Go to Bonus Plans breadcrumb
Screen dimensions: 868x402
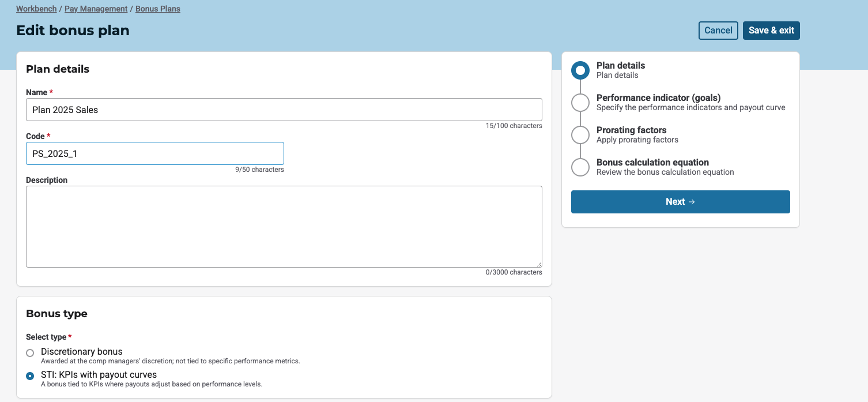[x=157, y=9]
